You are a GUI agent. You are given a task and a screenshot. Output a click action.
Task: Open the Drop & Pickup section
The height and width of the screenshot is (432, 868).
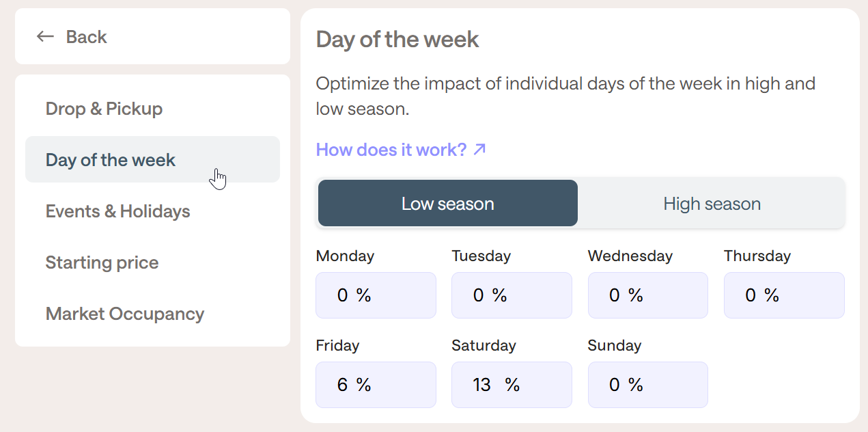[x=104, y=109]
